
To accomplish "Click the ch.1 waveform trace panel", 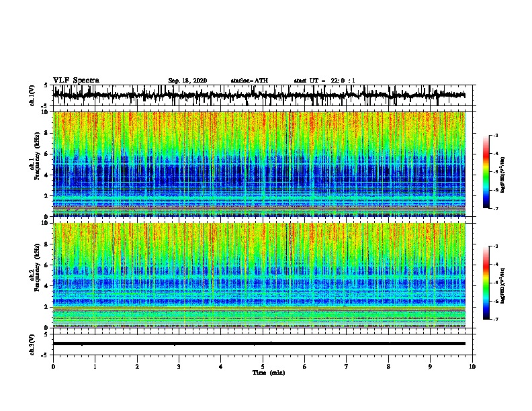I will (x=263, y=95).
